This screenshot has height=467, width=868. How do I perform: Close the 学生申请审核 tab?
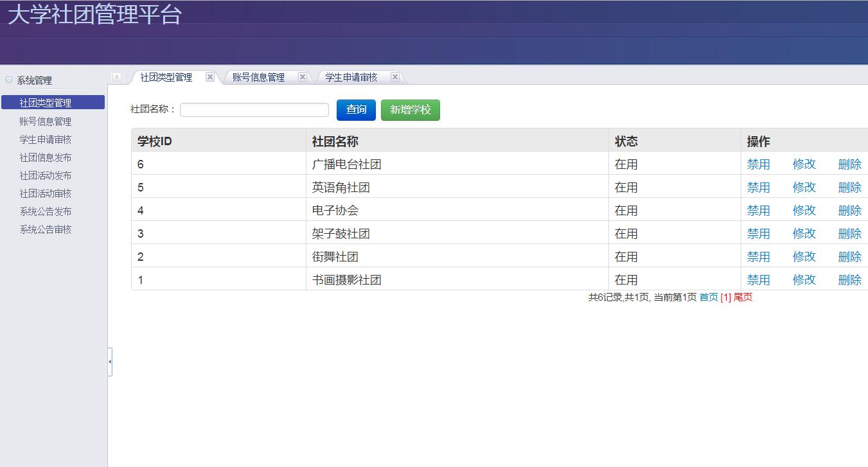395,76
